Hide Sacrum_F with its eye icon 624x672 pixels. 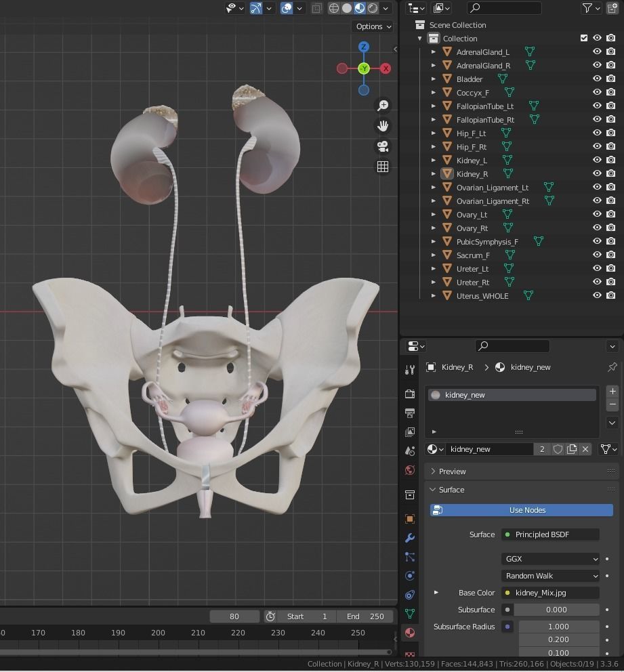click(x=597, y=255)
